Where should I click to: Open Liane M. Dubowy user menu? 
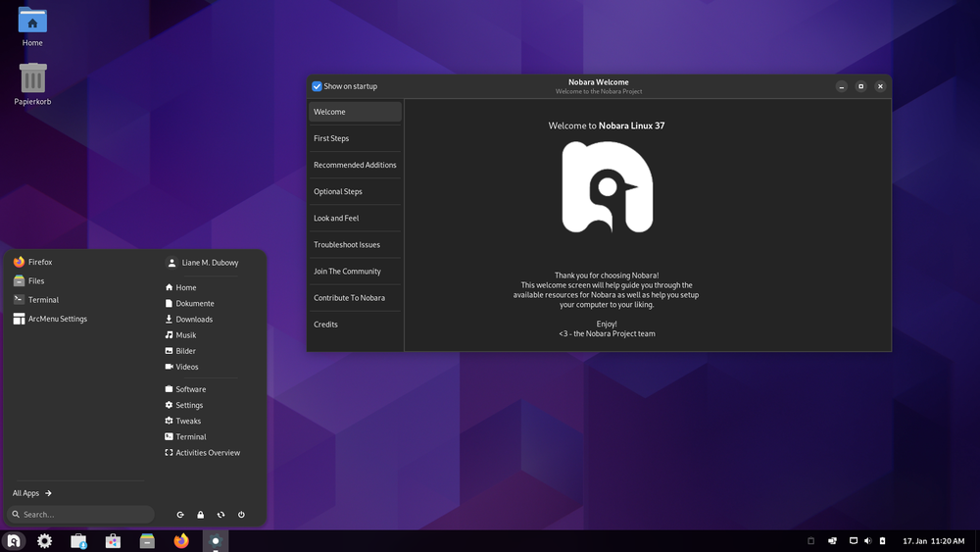(x=203, y=263)
